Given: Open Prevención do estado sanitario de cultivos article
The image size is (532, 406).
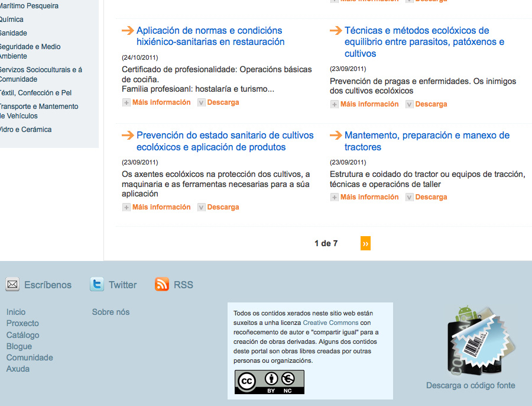Looking at the screenshot, I should pyautogui.click(x=225, y=141).
